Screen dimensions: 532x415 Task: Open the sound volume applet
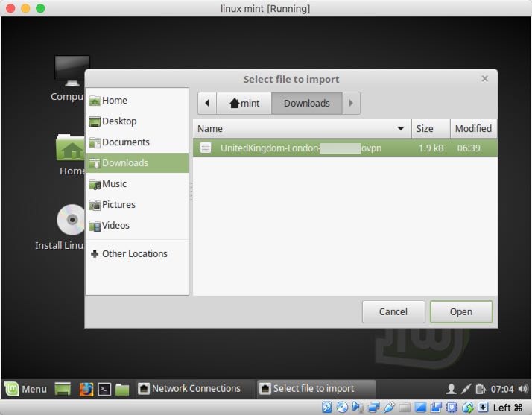pyautogui.click(x=523, y=389)
